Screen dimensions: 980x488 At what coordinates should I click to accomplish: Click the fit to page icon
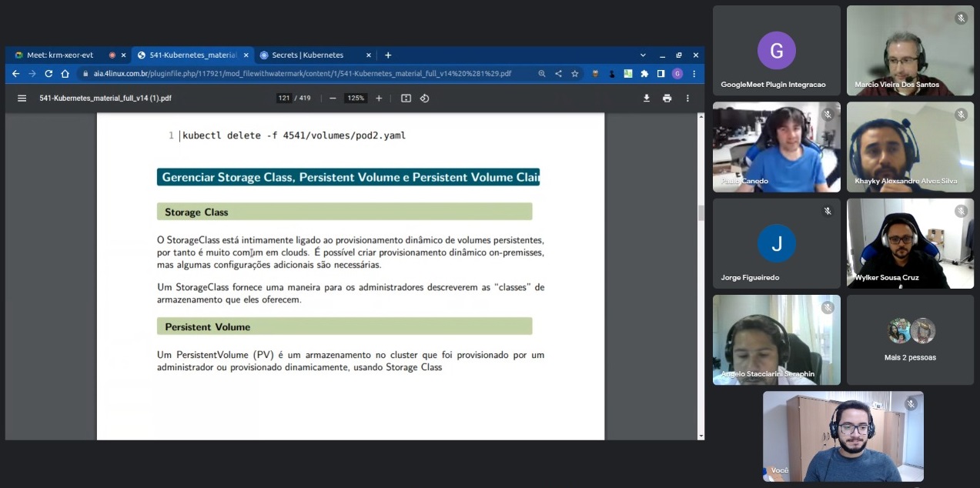click(x=406, y=99)
